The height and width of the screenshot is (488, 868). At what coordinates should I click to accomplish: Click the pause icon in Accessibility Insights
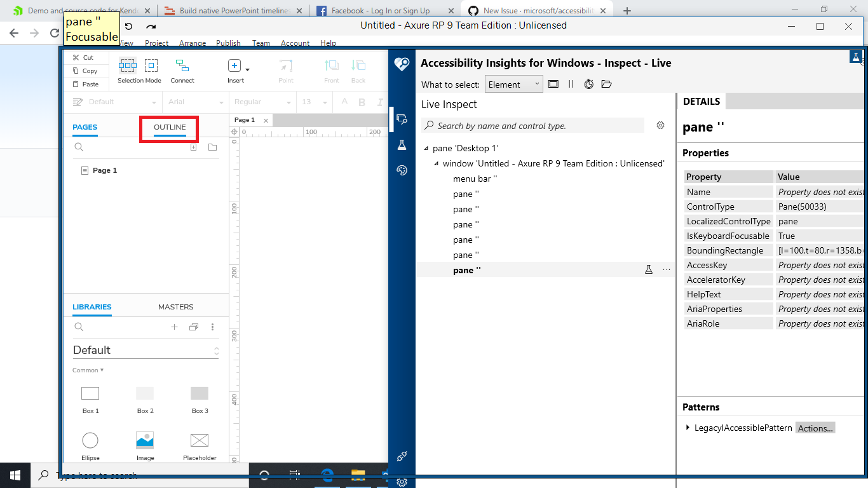(x=571, y=84)
